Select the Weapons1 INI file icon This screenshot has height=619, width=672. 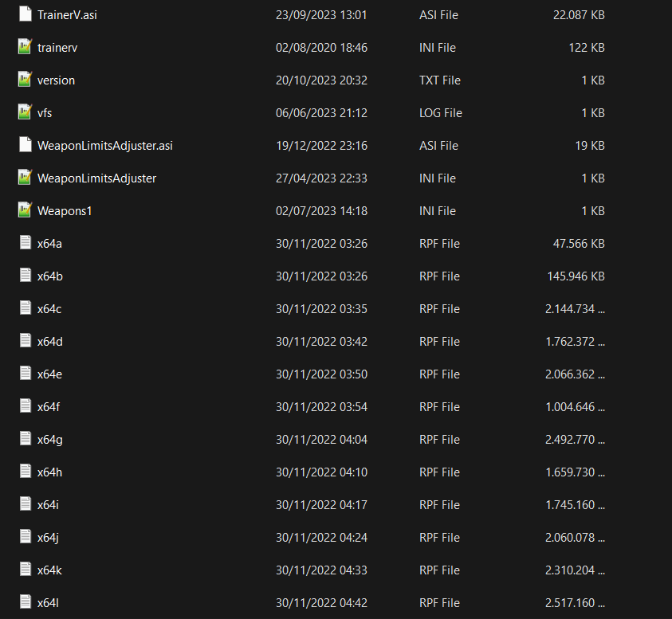pos(25,210)
